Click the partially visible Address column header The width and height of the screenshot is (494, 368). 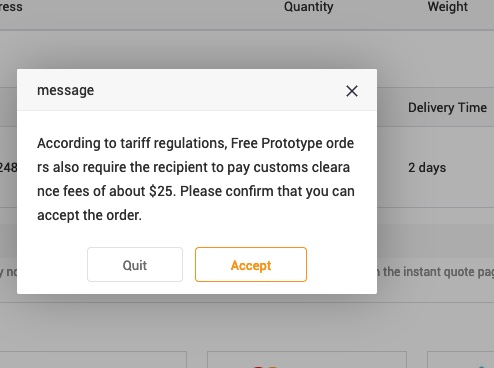click(11, 7)
